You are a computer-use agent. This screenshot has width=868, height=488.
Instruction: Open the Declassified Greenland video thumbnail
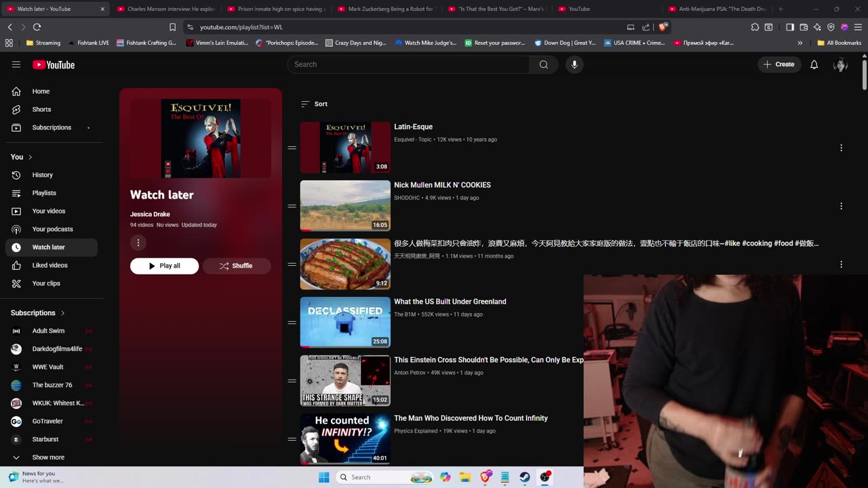(x=345, y=323)
